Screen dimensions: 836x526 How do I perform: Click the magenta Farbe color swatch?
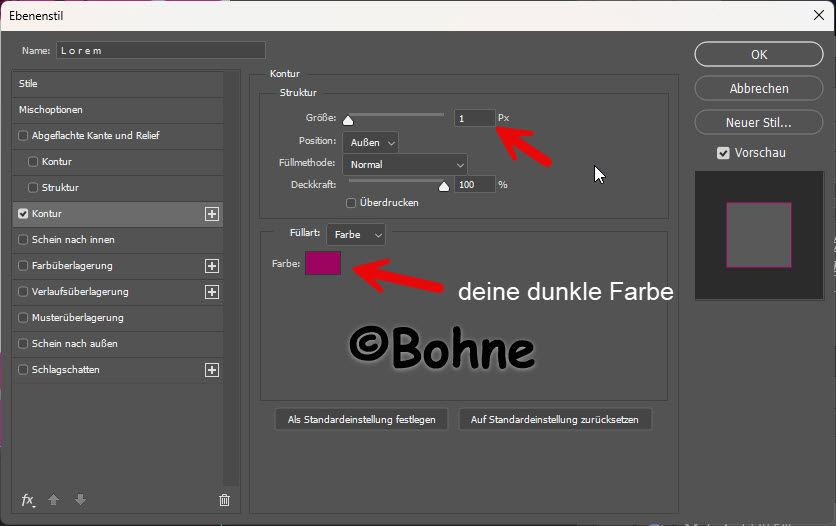(323, 263)
